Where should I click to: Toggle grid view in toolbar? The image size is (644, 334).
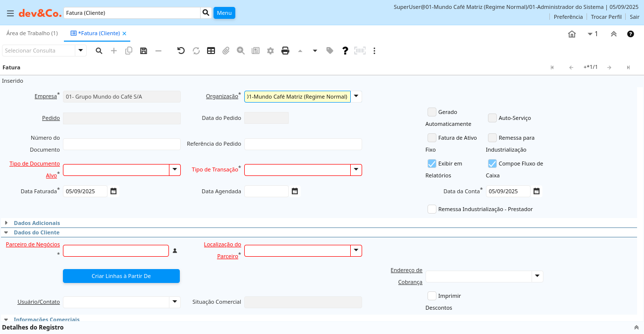tap(211, 51)
